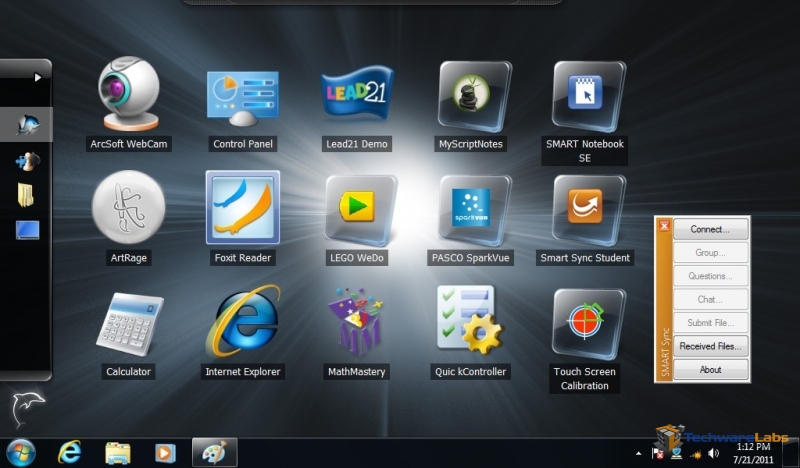
Task: Open the Quic kController icon
Action: point(469,320)
